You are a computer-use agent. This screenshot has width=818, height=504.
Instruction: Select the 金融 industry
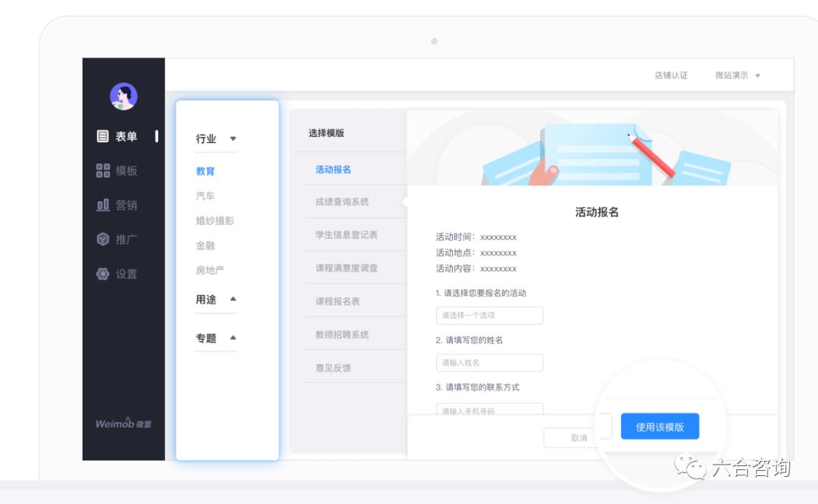205,245
